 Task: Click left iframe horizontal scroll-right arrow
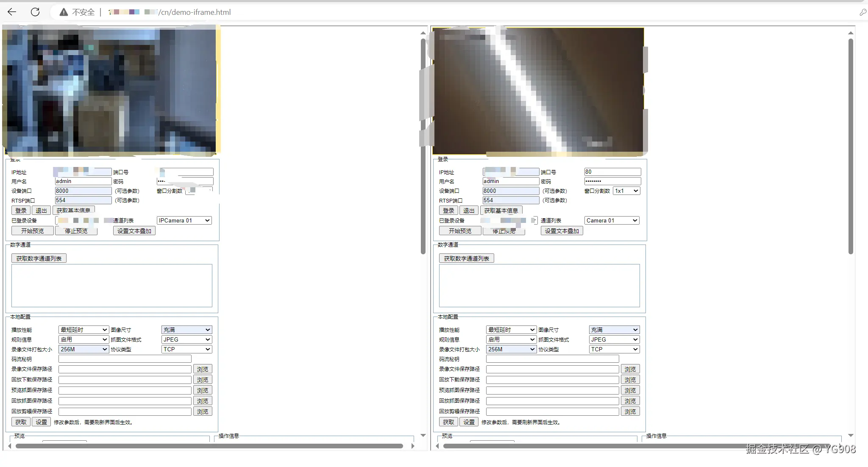pos(413,446)
